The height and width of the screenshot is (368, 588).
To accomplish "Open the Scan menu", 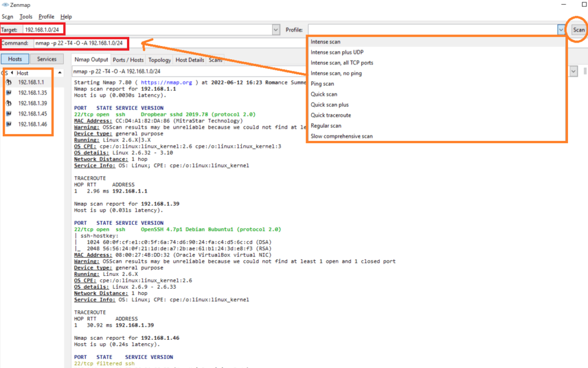I will 7,17.
